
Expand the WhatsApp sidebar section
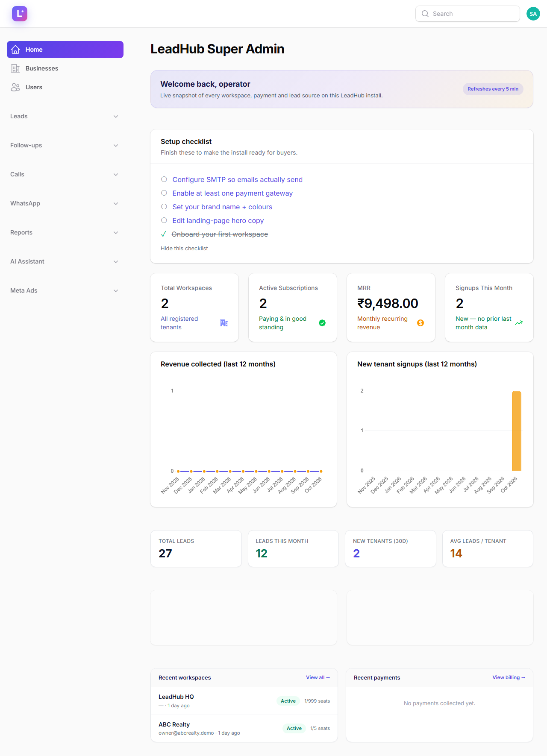click(65, 203)
